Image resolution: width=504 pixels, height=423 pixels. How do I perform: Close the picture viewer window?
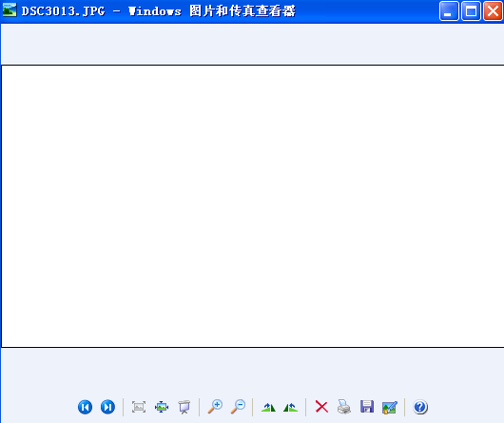(493, 11)
